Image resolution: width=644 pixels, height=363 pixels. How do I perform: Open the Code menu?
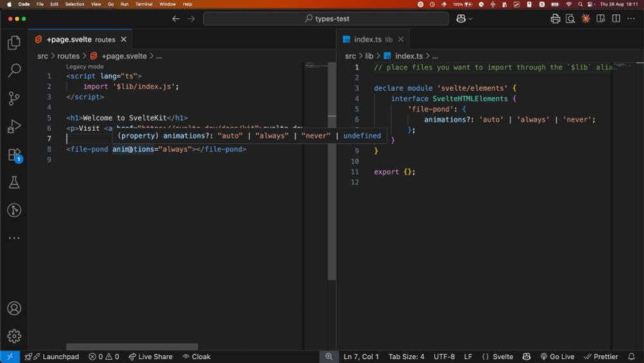(24, 4)
